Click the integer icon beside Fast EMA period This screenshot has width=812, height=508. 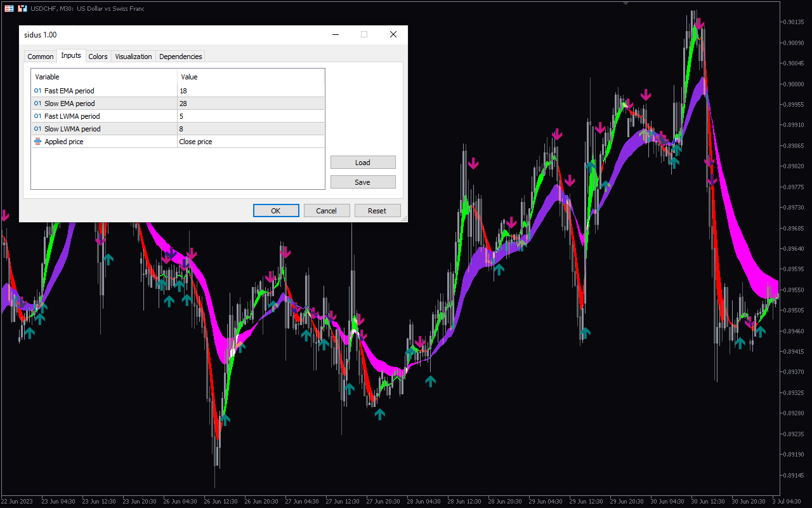[x=37, y=91]
